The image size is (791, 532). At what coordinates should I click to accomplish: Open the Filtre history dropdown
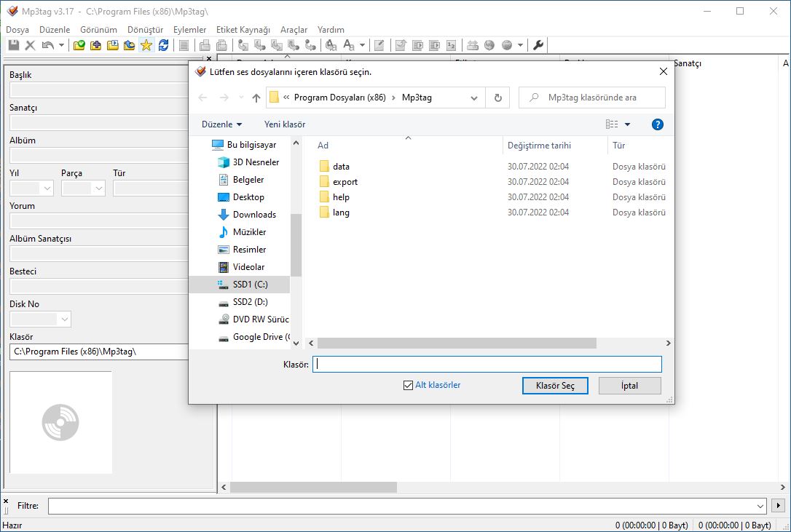pos(760,506)
